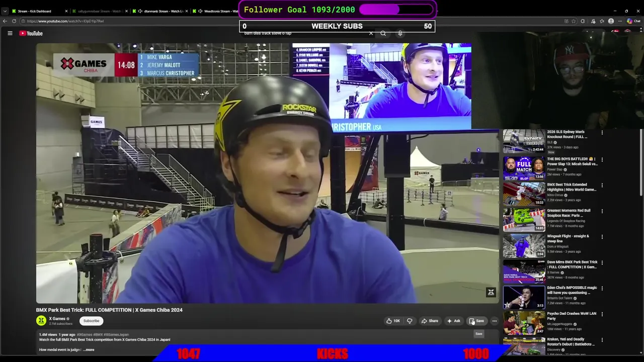The height and width of the screenshot is (362, 644).
Task: Open options menu for Eden Choi video
Action: [602, 289]
